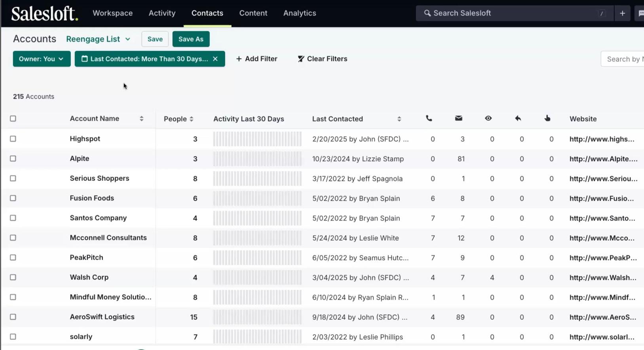Click the eye views column icon
The image size is (644, 350).
(488, 118)
